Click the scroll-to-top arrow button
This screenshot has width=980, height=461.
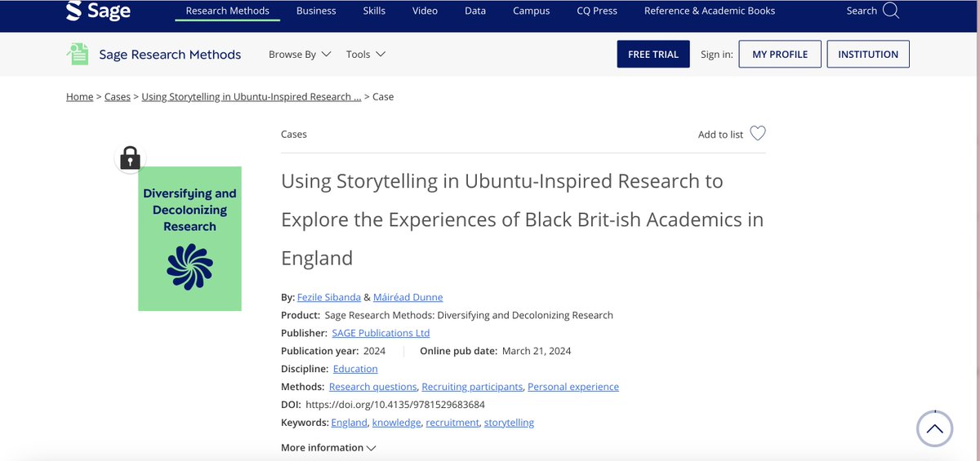pos(935,428)
